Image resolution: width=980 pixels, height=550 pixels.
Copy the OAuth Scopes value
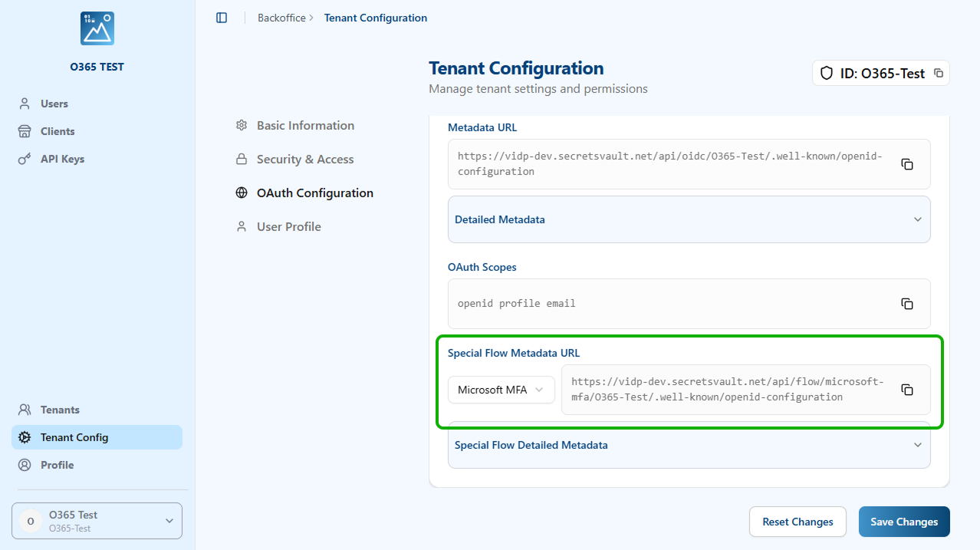pyautogui.click(x=907, y=304)
